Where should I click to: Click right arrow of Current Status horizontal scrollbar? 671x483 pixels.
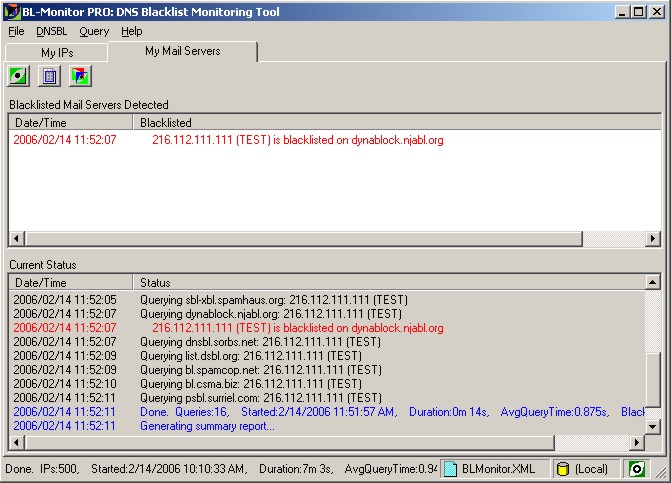click(637, 442)
